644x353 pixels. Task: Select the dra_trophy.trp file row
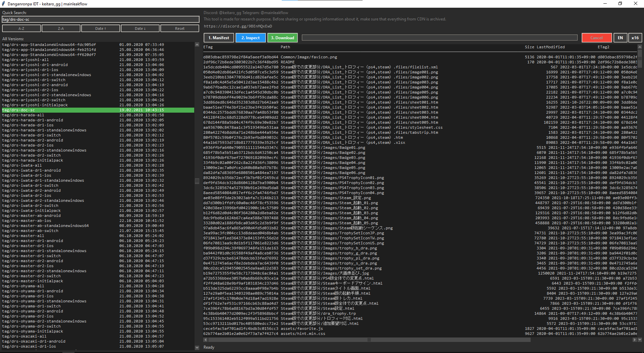(420, 313)
